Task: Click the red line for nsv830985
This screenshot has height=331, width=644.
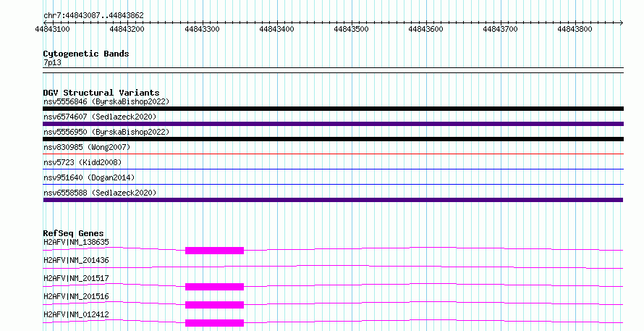Action: 333,154
